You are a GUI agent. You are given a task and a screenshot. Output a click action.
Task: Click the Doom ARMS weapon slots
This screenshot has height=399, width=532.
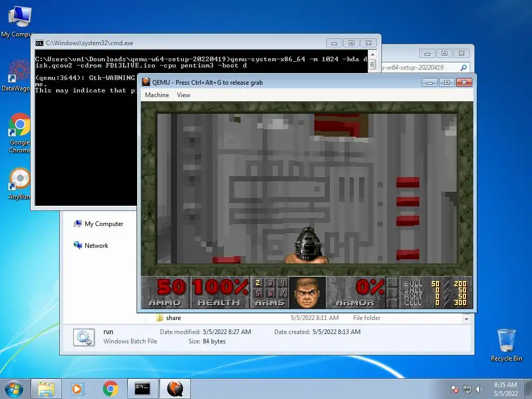[270, 292]
